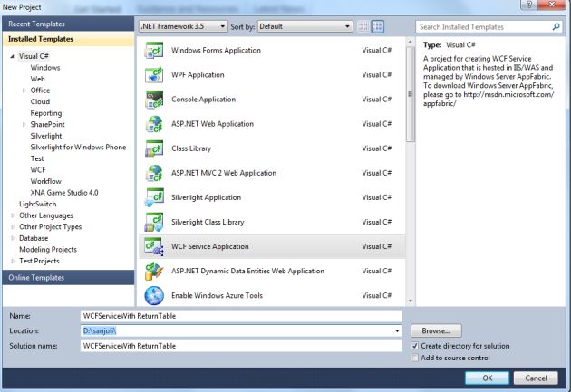Expand the Other Project Types node
This screenshot has height=392, width=571.
[x=13, y=227]
